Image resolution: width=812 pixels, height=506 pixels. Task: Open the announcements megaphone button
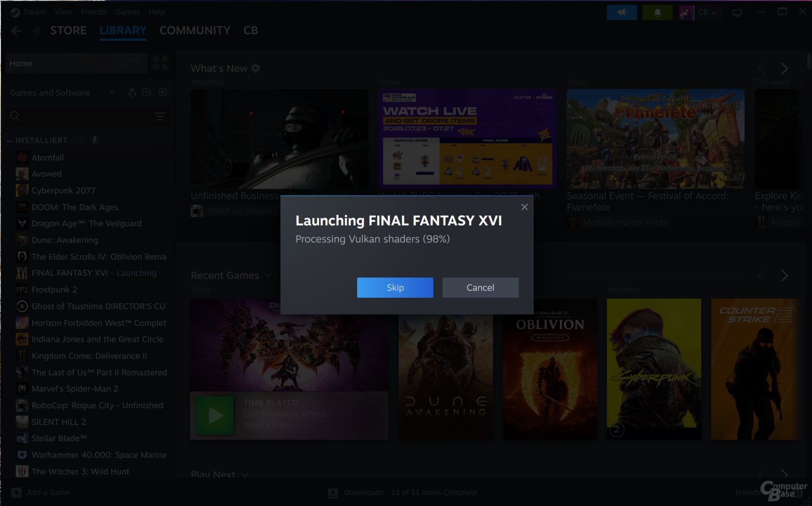[622, 13]
